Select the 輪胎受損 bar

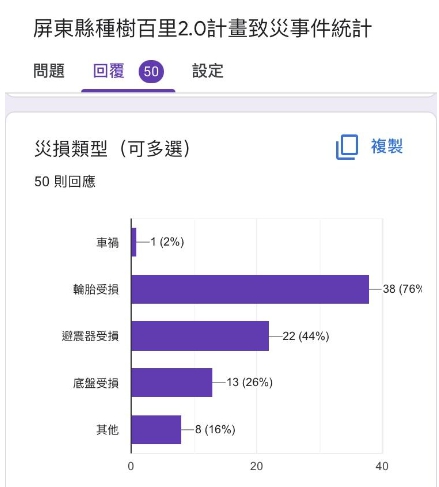[250, 289]
